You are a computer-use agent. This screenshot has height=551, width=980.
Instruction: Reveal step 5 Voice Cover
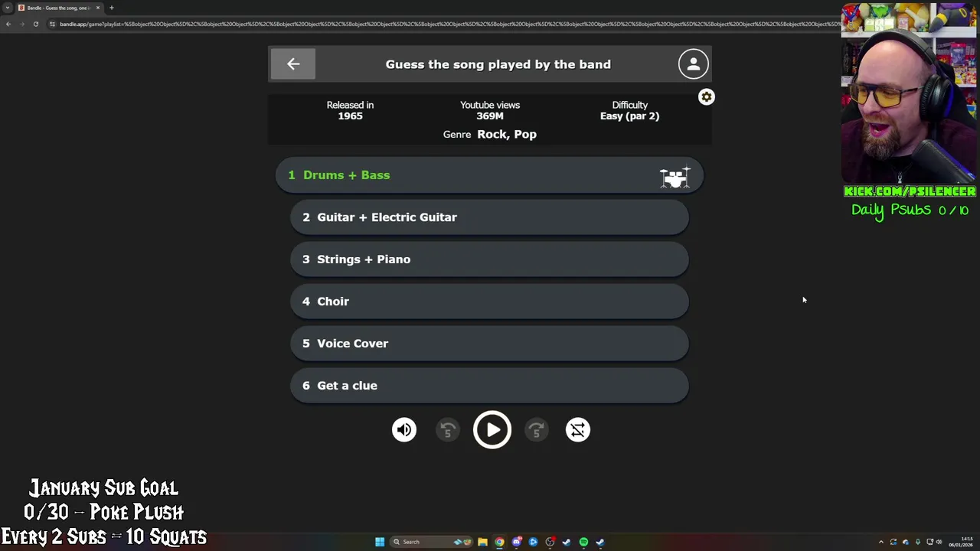click(489, 344)
